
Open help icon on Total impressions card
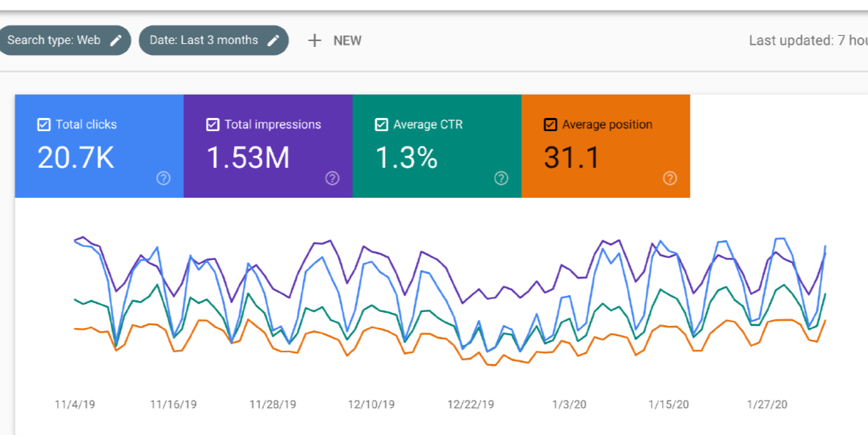pos(332,178)
